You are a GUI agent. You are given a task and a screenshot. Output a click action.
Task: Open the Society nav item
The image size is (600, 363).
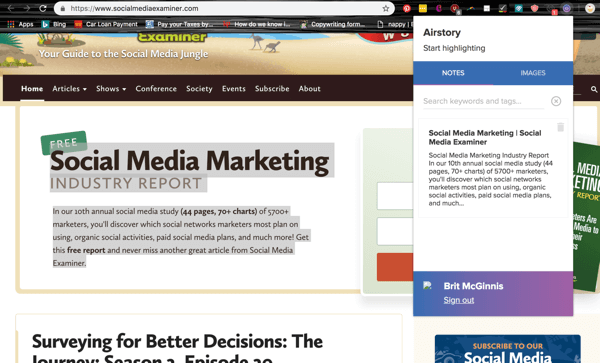click(199, 88)
